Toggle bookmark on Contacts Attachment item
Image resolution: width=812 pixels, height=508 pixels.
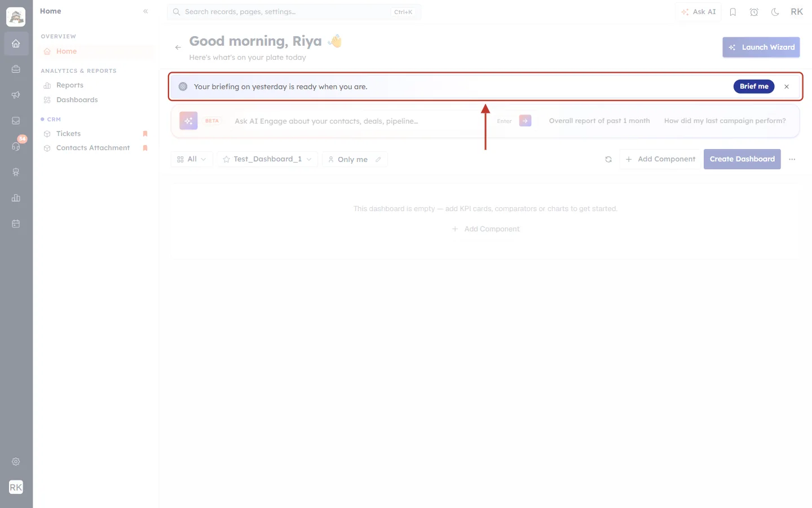click(145, 148)
